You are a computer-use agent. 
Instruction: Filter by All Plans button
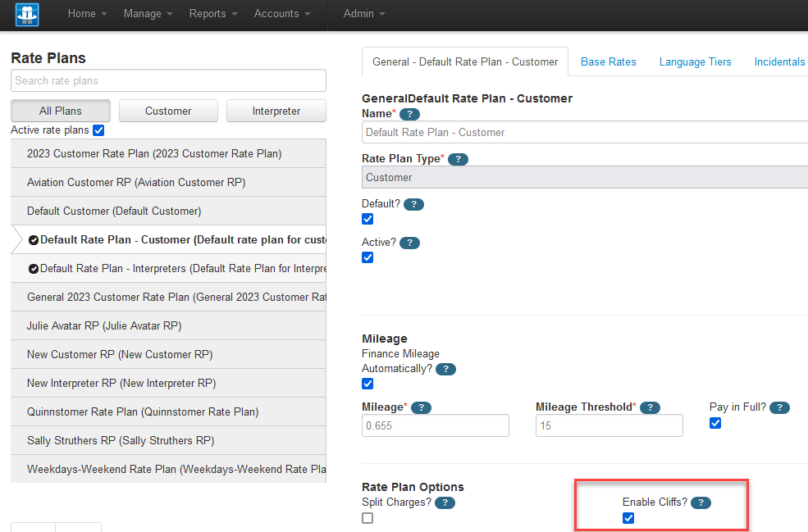pos(60,111)
